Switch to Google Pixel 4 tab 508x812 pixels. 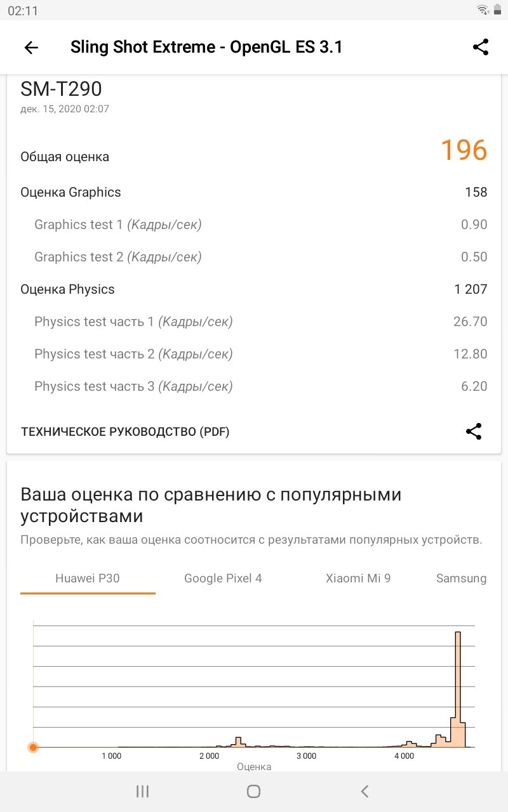[223, 579]
